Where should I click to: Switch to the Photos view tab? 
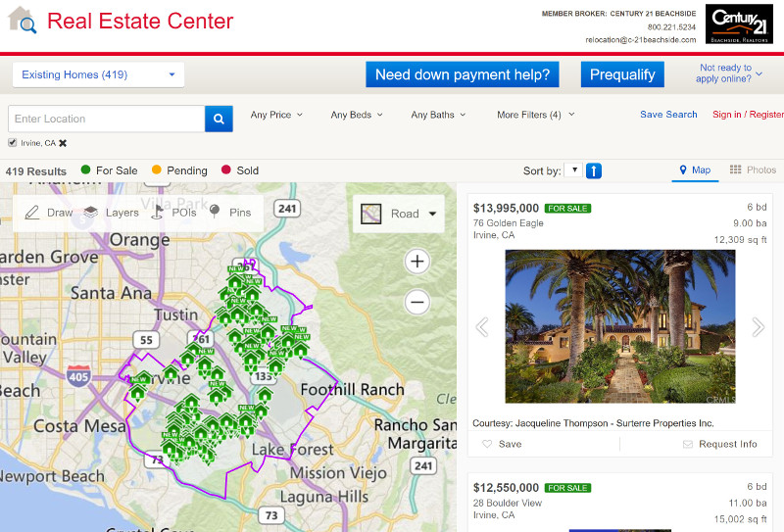click(753, 170)
